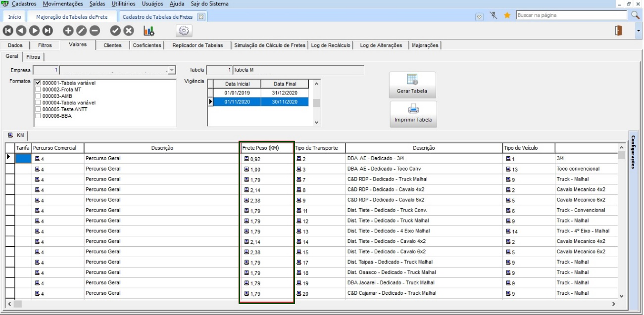Uncheck the 000001-Tabela variável format
The image size is (644, 315).
tap(38, 83)
